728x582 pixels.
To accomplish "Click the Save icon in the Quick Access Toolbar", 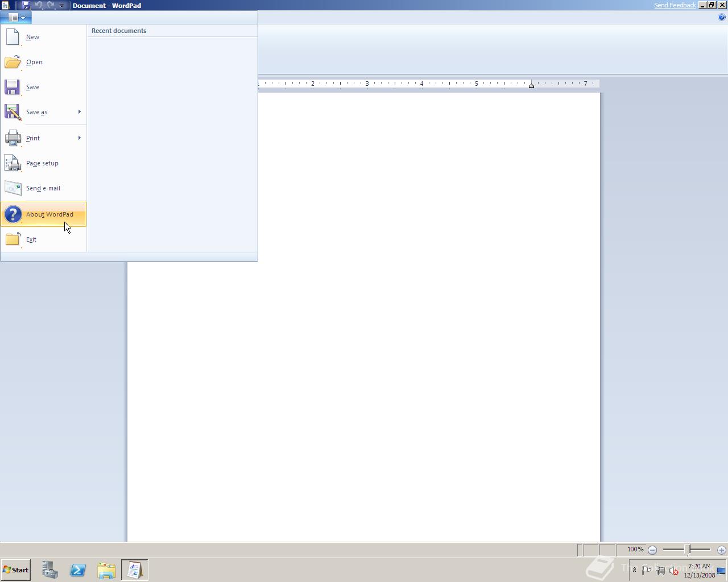I will click(x=26, y=5).
